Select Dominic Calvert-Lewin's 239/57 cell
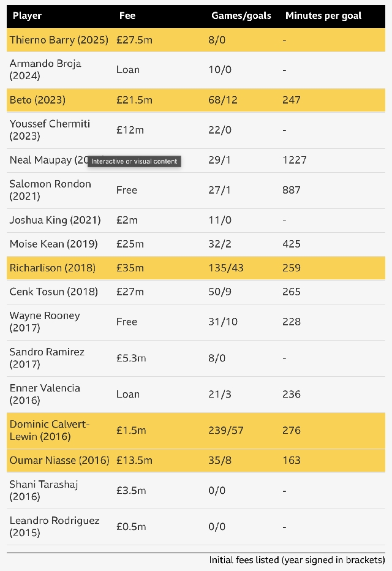Screen dimensions: 392x571 pyautogui.click(x=226, y=430)
